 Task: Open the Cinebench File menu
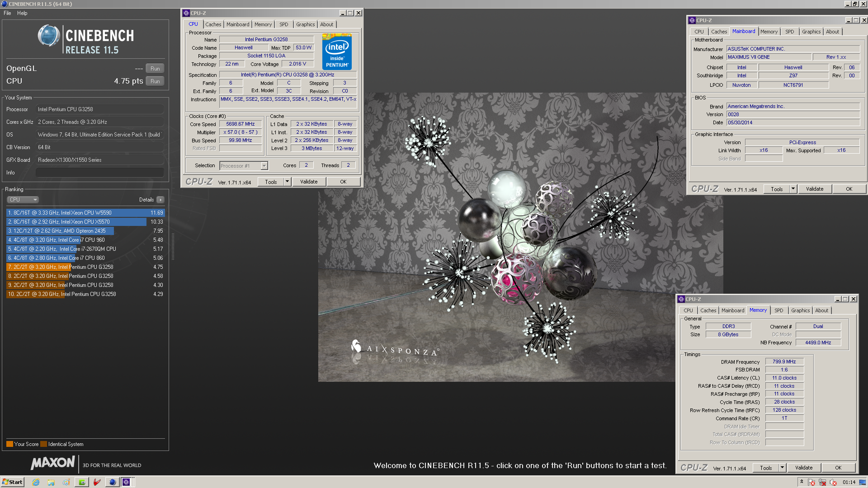(7, 13)
